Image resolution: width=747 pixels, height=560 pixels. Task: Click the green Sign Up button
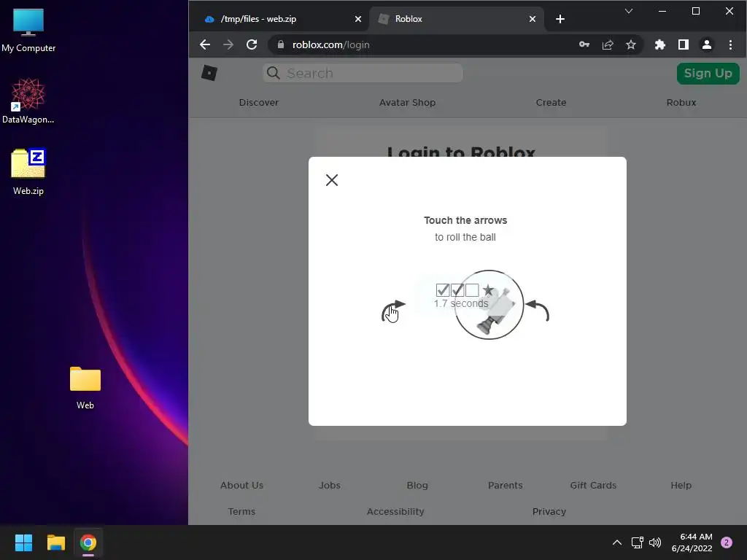[x=708, y=74]
